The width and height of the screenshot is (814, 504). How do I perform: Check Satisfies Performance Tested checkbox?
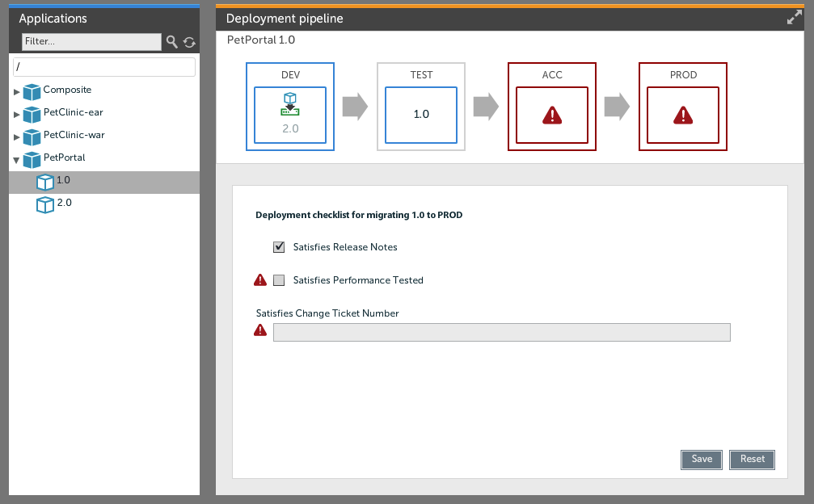coord(280,280)
